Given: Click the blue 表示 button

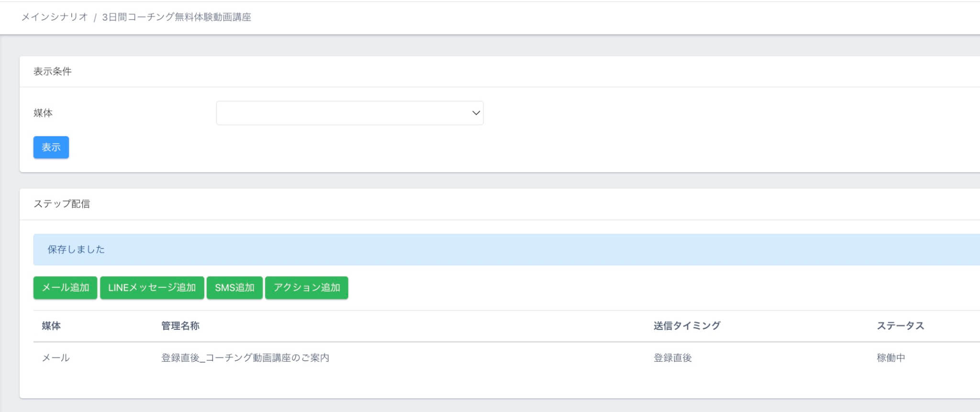Looking at the screenshot, I should 51,147.
